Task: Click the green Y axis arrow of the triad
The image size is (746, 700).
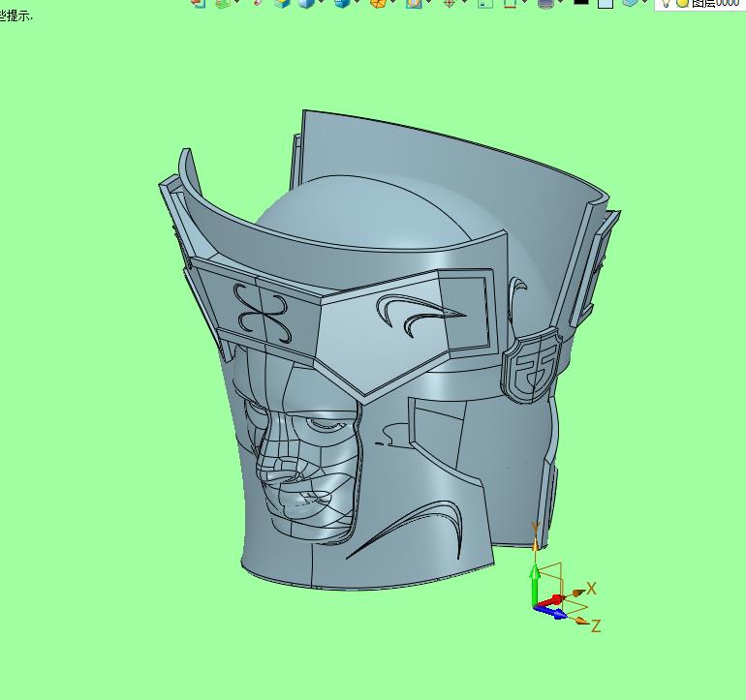Action: pos(535,585)
